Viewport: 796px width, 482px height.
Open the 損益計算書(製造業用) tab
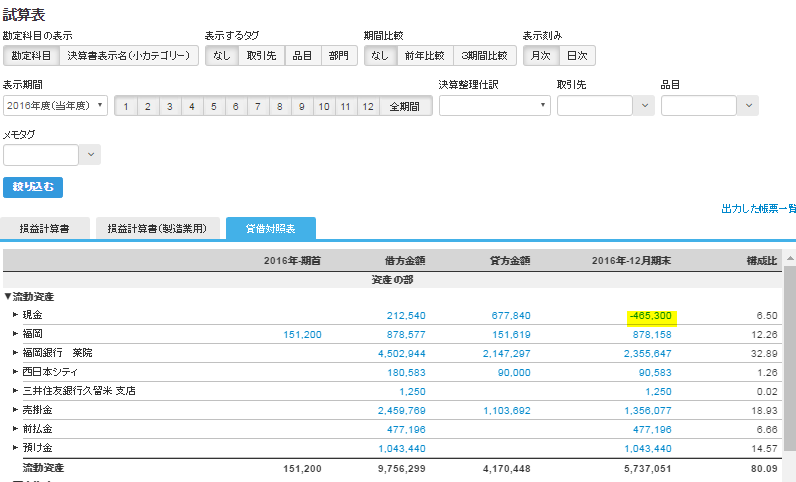coord(157,228)
